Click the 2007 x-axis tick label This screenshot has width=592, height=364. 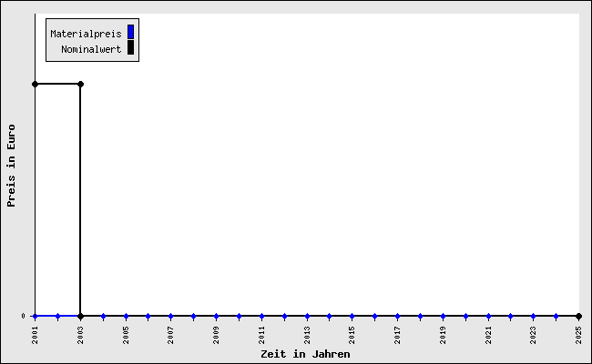pos(171,334)
